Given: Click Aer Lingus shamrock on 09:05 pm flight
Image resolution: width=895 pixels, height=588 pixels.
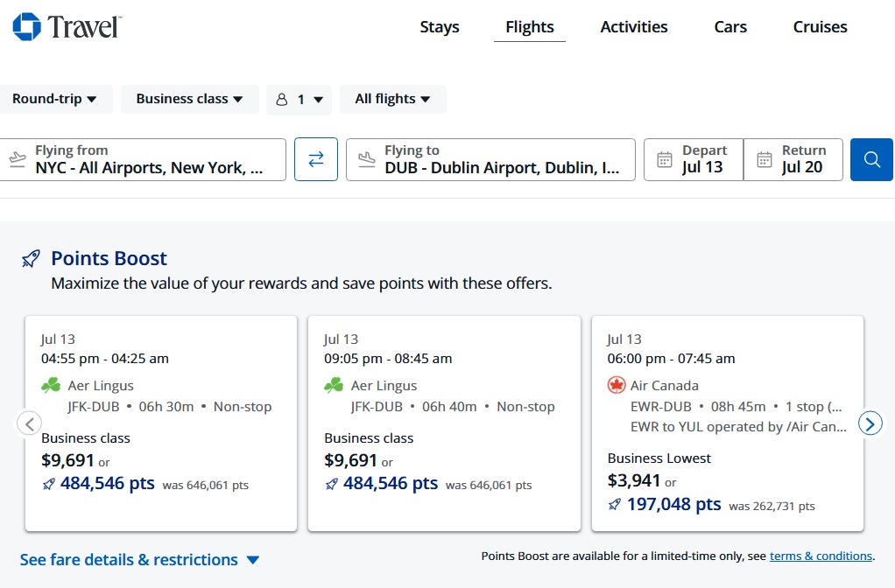Looking at the screenshot, I should [x=334, y=386].
